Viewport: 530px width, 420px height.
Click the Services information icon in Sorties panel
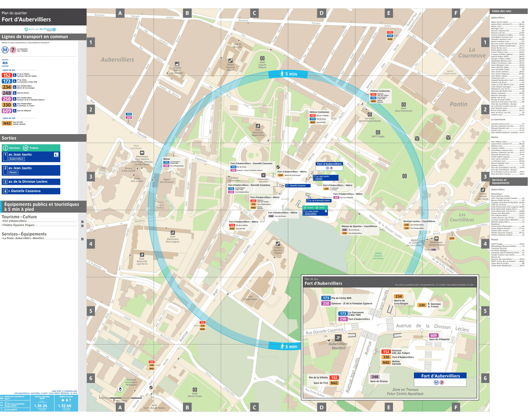point(6,147)
